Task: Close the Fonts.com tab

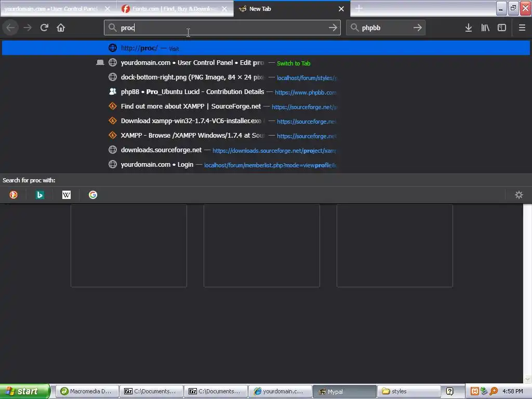Action: (x=224, y=9)
